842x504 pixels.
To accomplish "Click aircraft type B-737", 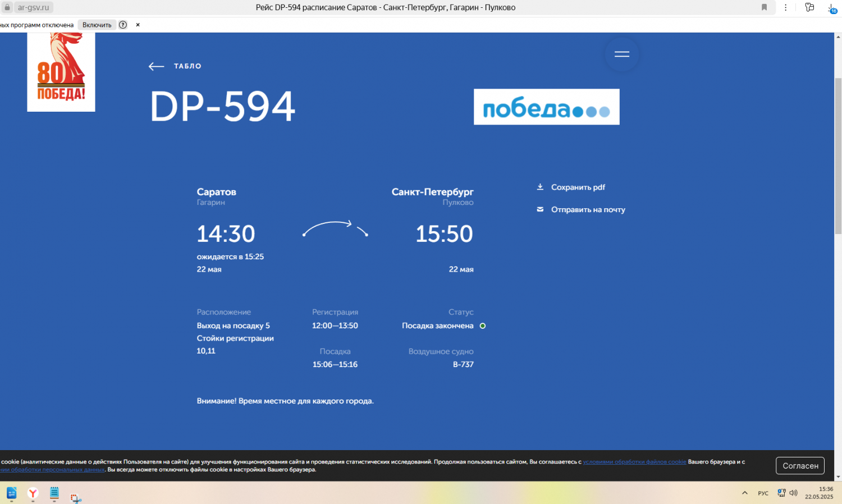I will [463, 364].
